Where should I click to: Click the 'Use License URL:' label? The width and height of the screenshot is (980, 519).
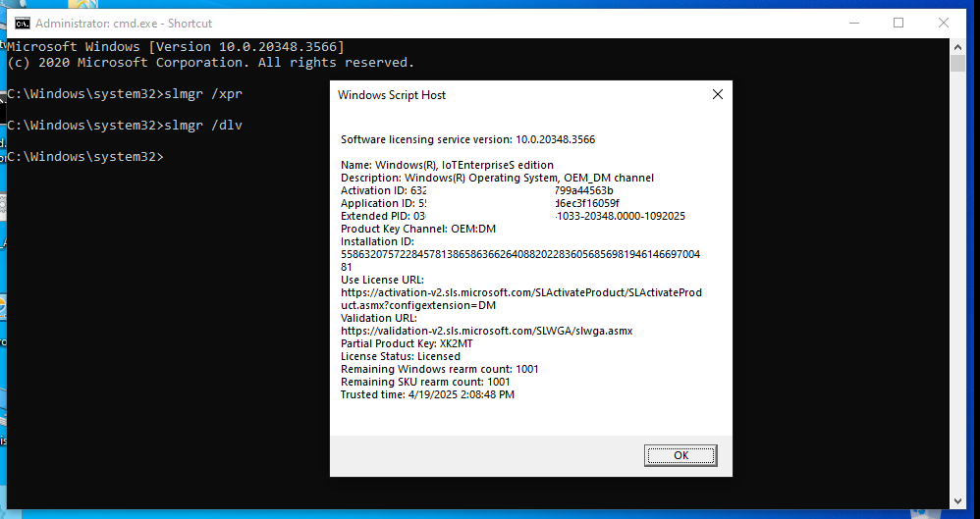click(382, 280)
